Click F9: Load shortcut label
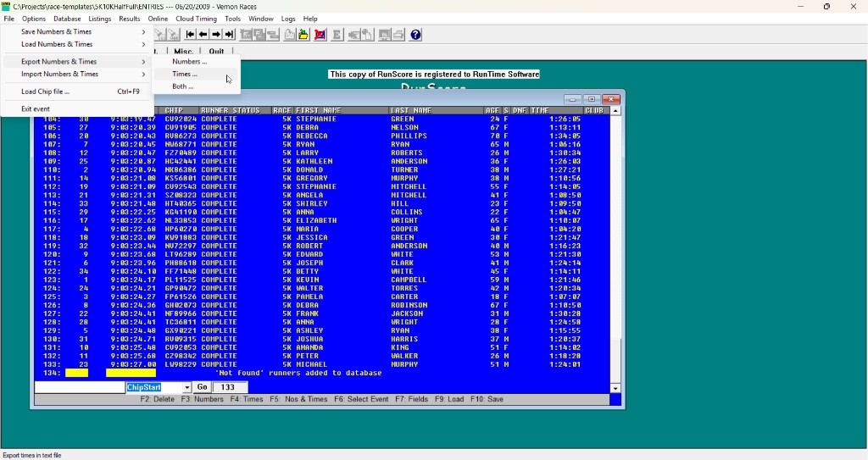Screen dimensions: 868x460 [449, 399]
